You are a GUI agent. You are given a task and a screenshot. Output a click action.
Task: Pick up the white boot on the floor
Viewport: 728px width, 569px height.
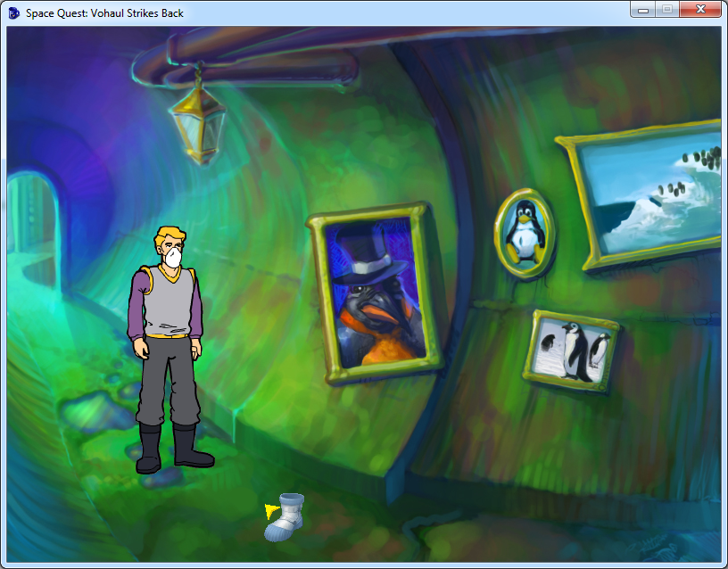[x=285, y=518]
